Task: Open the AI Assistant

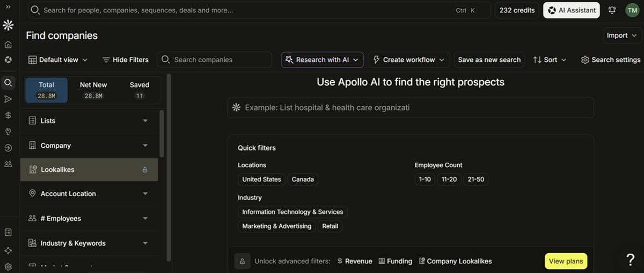Action: tap(572, 10)
